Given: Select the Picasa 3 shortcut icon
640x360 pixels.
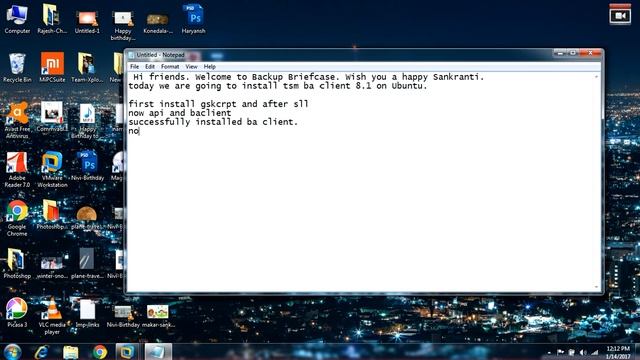Looking at the screenshot, I should click(x=17, y=313).
